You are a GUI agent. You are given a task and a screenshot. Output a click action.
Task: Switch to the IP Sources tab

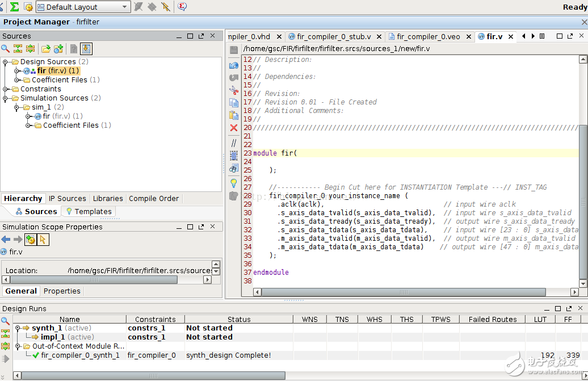pos(67,199)
